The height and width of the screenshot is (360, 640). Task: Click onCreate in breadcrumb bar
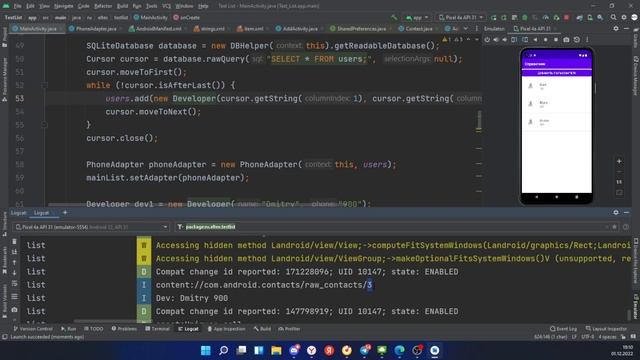tap(187, 18)
